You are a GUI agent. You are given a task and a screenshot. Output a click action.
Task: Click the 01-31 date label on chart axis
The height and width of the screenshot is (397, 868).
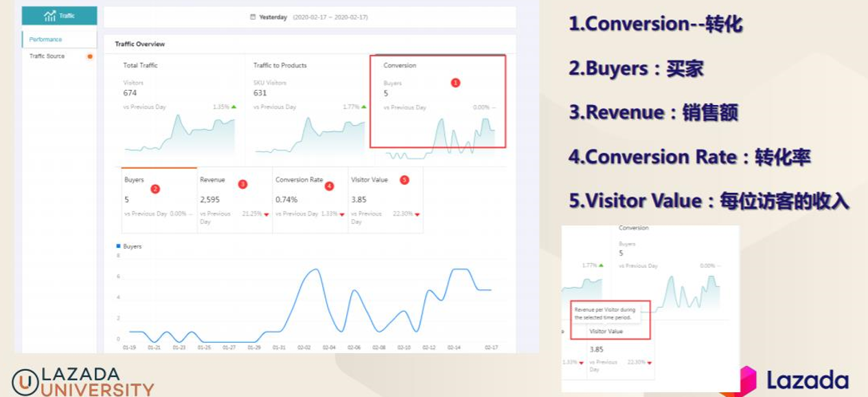tap(279, 348)
